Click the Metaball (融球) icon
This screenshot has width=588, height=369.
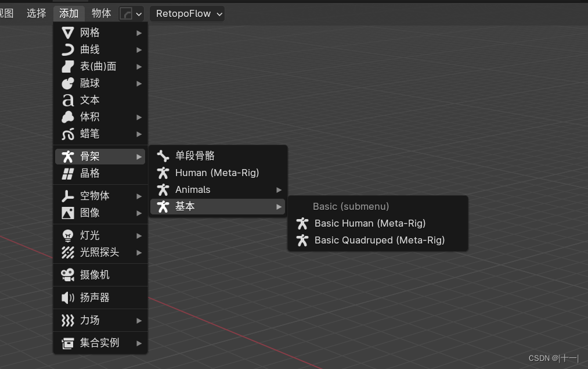tap(68, 83)
